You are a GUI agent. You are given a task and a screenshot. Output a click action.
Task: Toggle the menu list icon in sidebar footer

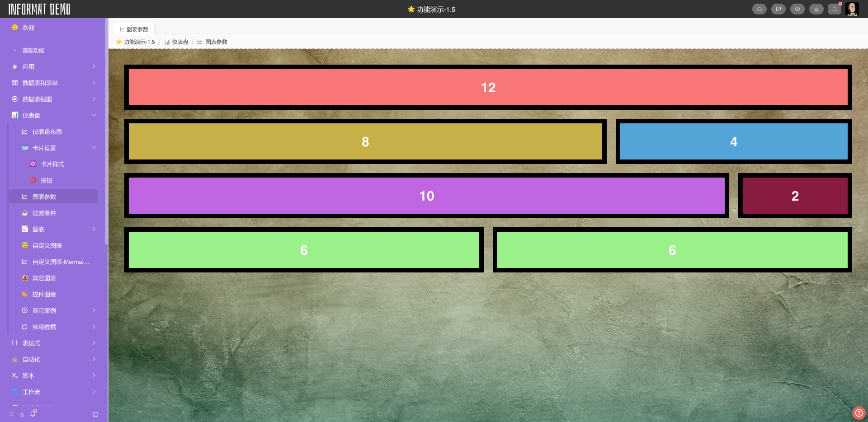click(x=12, y=414)
